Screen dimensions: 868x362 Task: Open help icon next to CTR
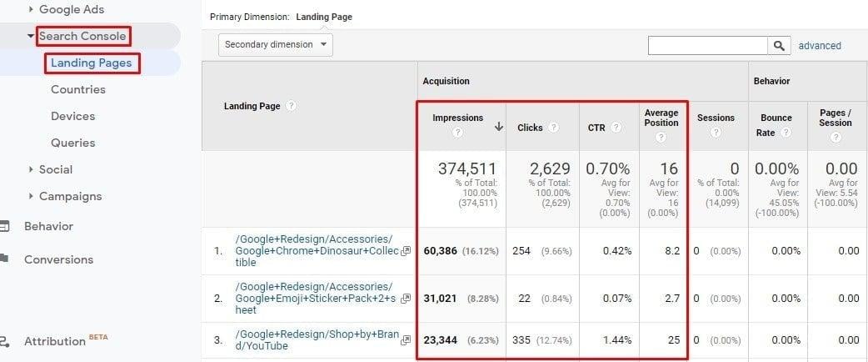(616, 128)
